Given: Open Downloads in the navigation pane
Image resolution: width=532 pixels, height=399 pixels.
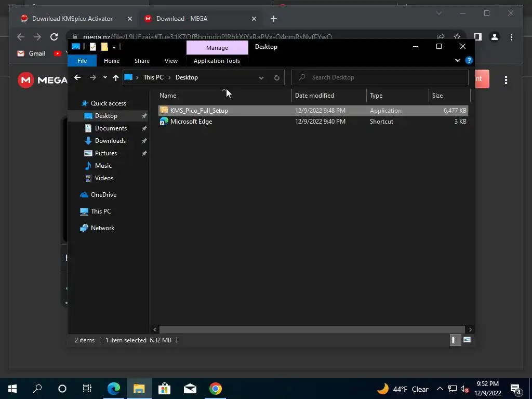Looking at the screenshot, I should [110, 141].
